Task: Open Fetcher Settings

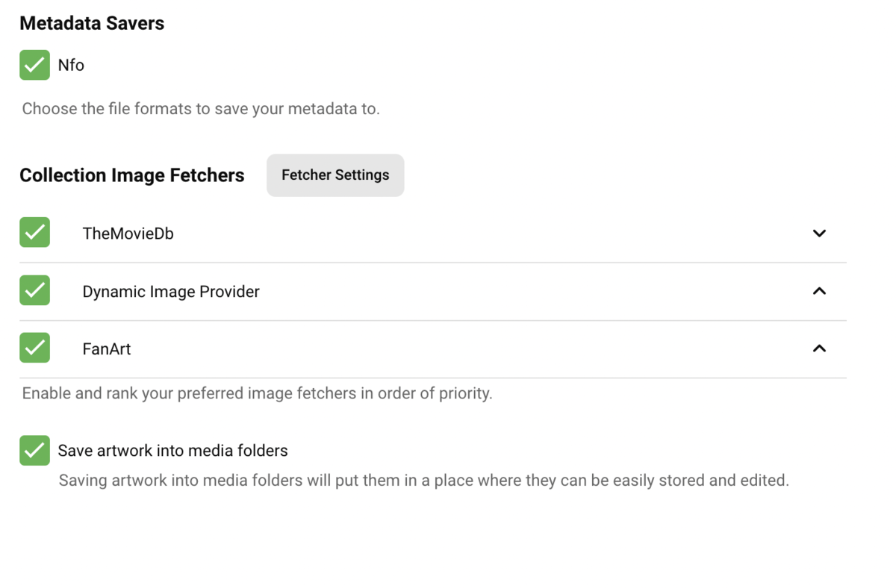Action: [x=335, y=175]
